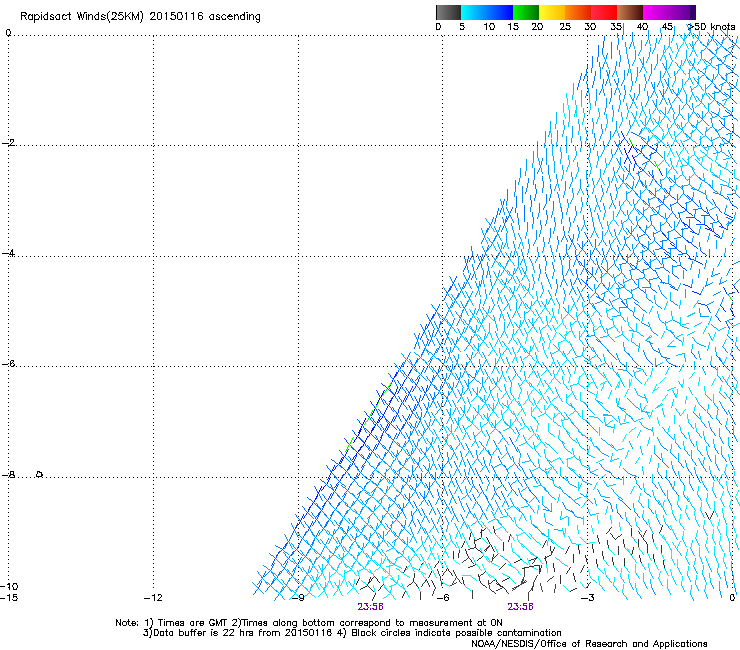Click the '25' label under the color bar
Viewport: 740px width, 650px height.
point(565,27)
